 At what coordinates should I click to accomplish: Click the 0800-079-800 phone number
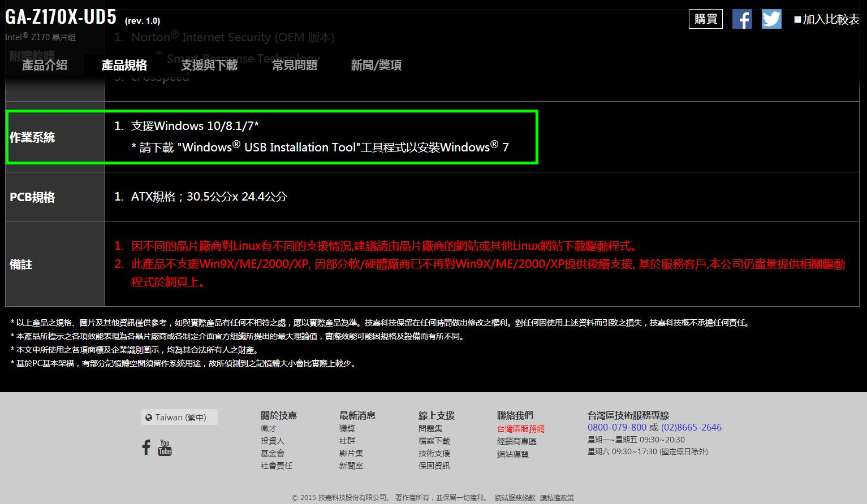[x=617, y=427]
